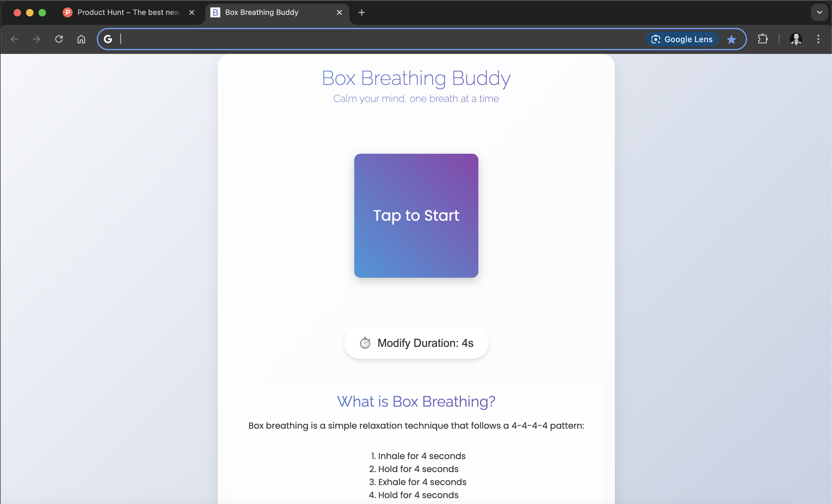This screenshot has height=504, width=832.
Task: Close the Box Breathing Buddy tab
Action: 339,12
